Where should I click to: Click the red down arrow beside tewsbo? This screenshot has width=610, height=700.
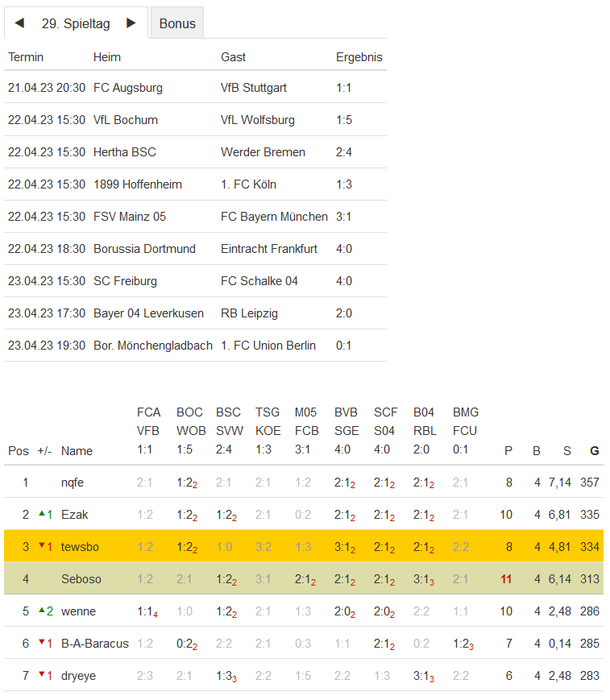[x=42, y=546]
